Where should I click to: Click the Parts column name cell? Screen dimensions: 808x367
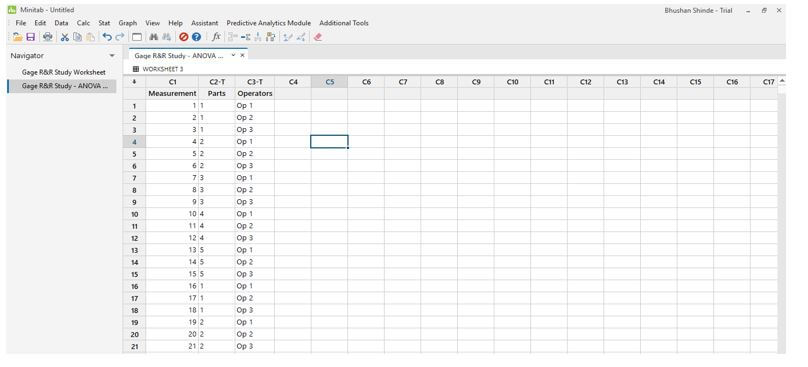coord(217,94)
